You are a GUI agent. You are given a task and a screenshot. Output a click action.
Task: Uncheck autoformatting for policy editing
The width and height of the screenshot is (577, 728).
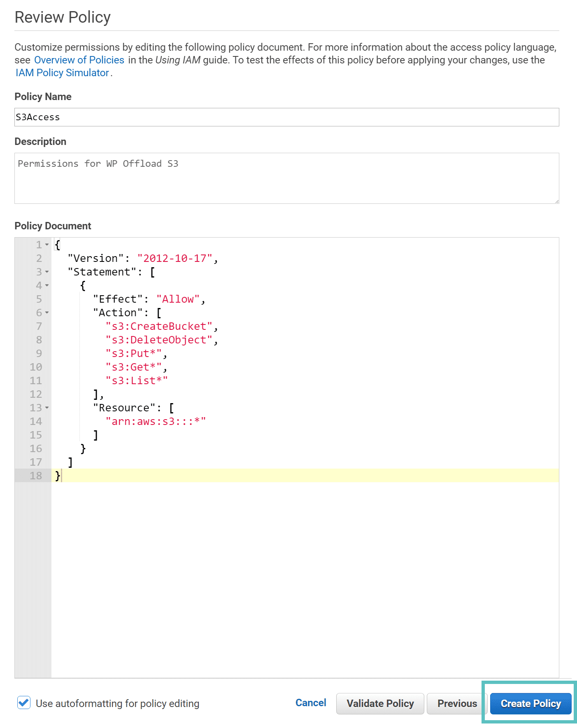click(24, 702)
